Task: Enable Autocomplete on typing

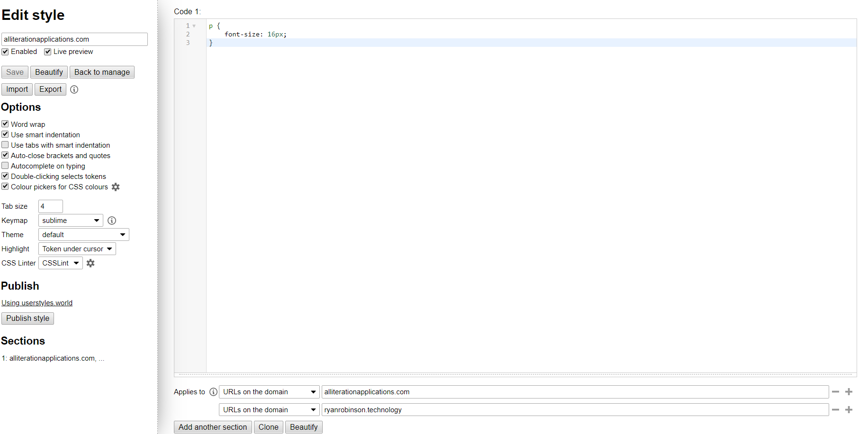Action: click(5, 165)
